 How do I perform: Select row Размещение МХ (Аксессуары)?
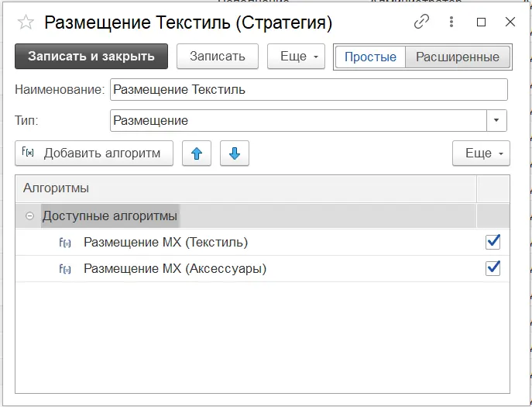point(263,269)
